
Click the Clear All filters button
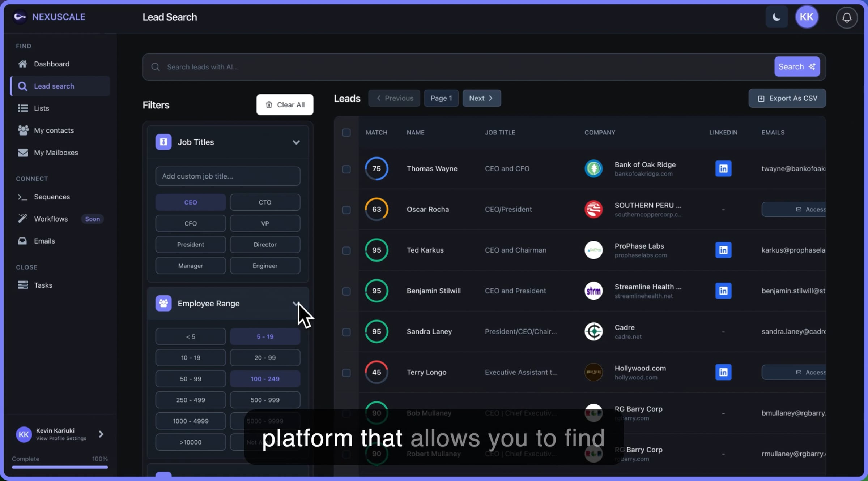(x=285, y=105)
